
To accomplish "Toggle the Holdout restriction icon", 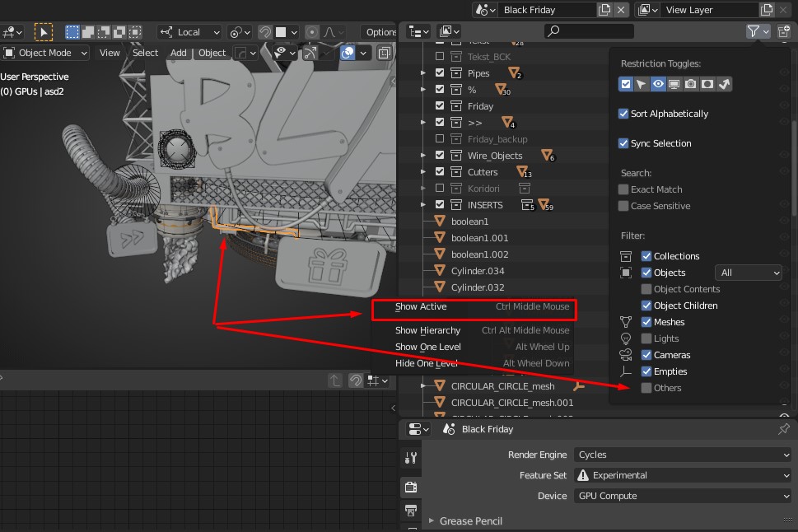I will pos(707,84).
